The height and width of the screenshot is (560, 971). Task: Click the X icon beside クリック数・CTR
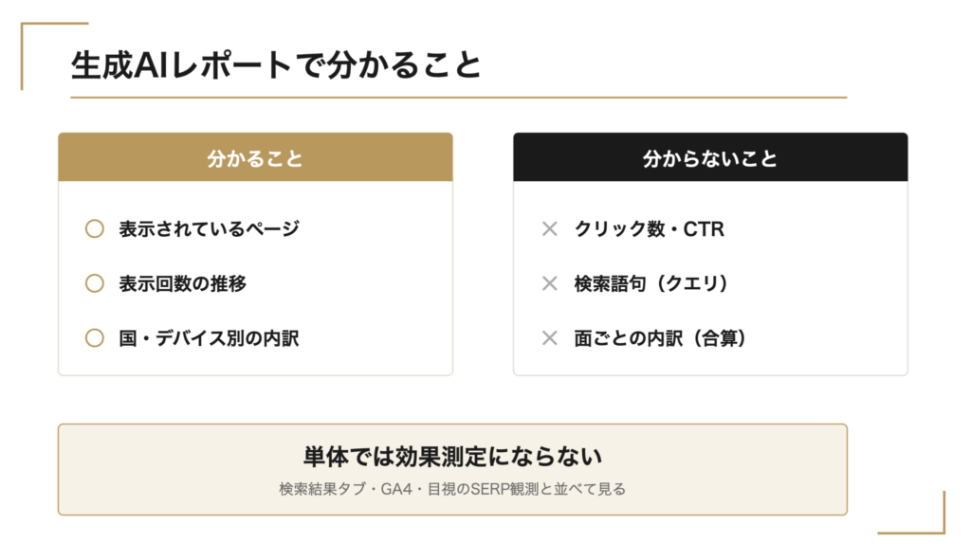tap(549, 229)
